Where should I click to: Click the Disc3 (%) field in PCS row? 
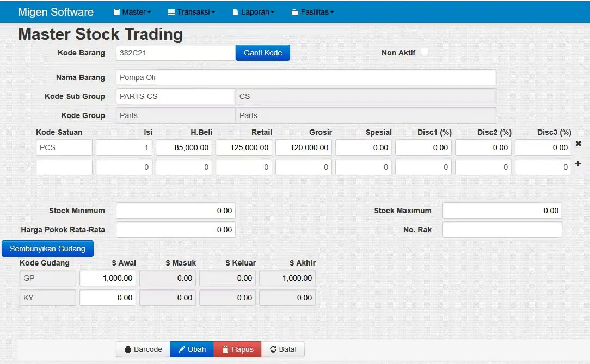(543, 147)
